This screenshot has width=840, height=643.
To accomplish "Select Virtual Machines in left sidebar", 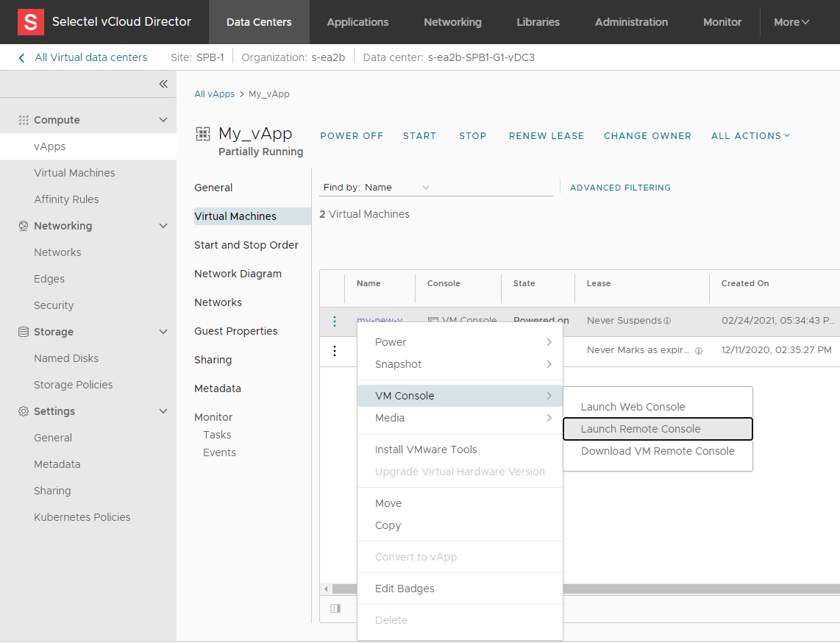I will click(74, 173).
